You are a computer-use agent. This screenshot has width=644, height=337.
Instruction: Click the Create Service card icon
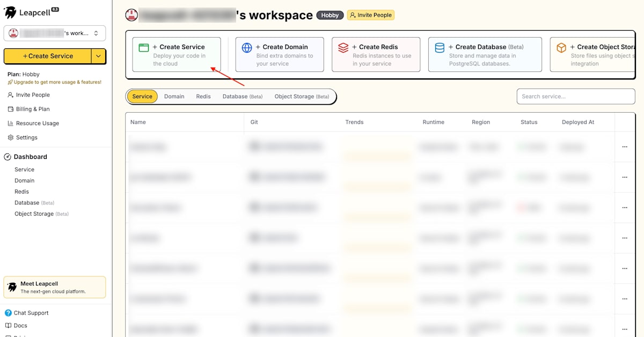(143, 47)
